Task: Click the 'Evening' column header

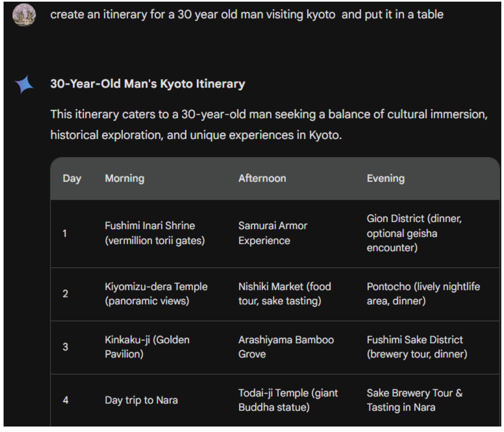Action: (x=386, y=178)
